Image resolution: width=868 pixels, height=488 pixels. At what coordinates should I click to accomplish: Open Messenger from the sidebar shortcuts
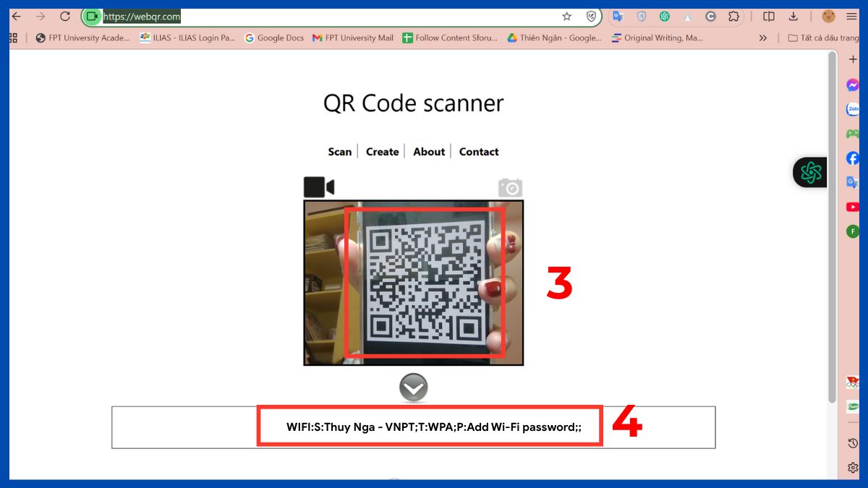point(852,85)
